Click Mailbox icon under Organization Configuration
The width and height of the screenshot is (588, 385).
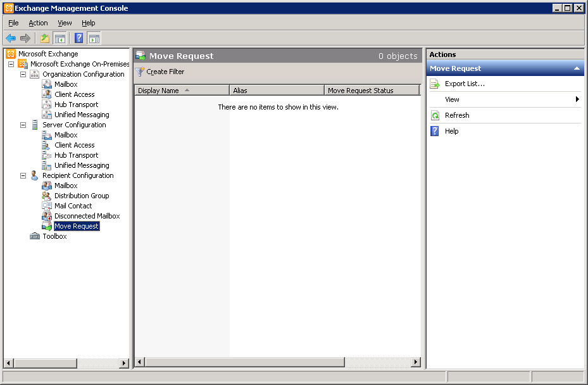[46, 84]
